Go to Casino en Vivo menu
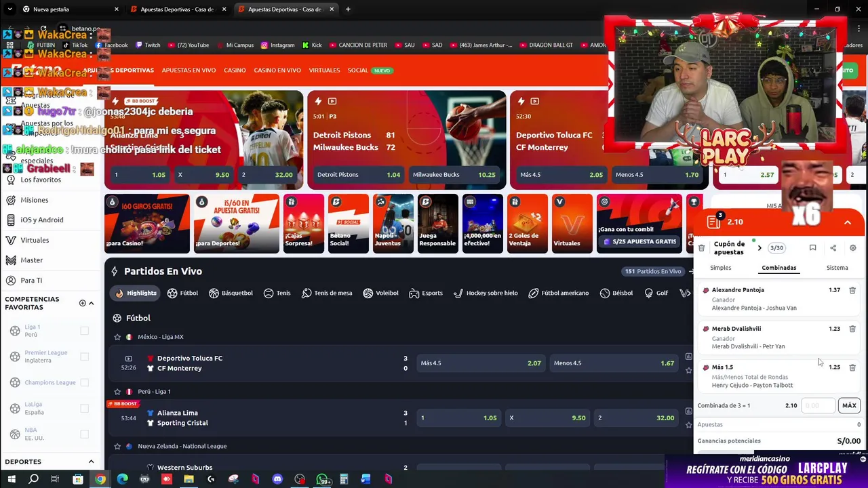 tap(277, 70)
